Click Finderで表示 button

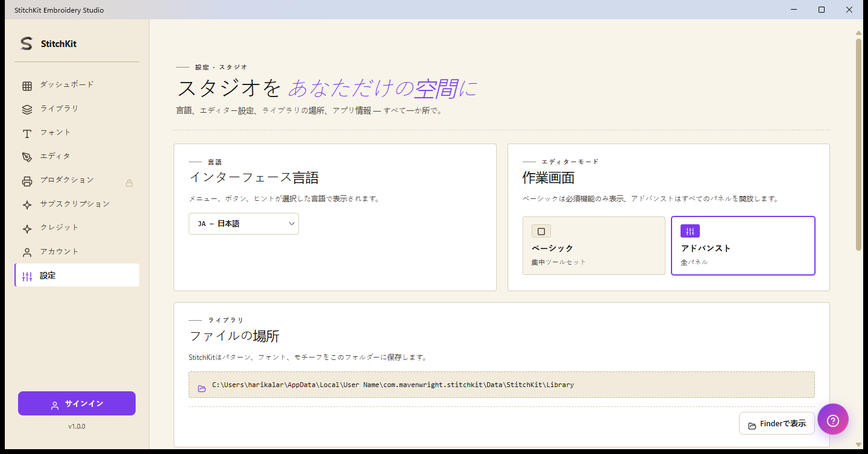click(x=777, y=424)
